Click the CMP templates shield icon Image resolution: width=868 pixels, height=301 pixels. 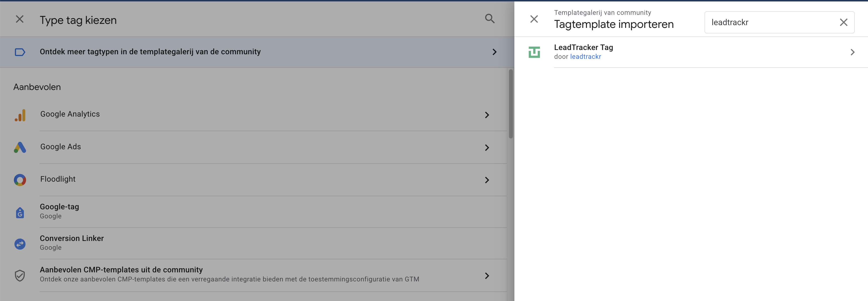20,275
